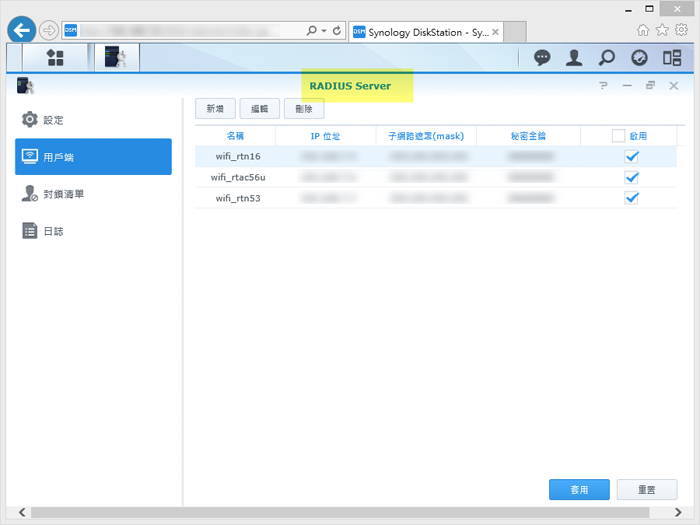Screen dimensions: 700x525
Task: Open the address bar dropdown arrow
Action: [324, 30]
